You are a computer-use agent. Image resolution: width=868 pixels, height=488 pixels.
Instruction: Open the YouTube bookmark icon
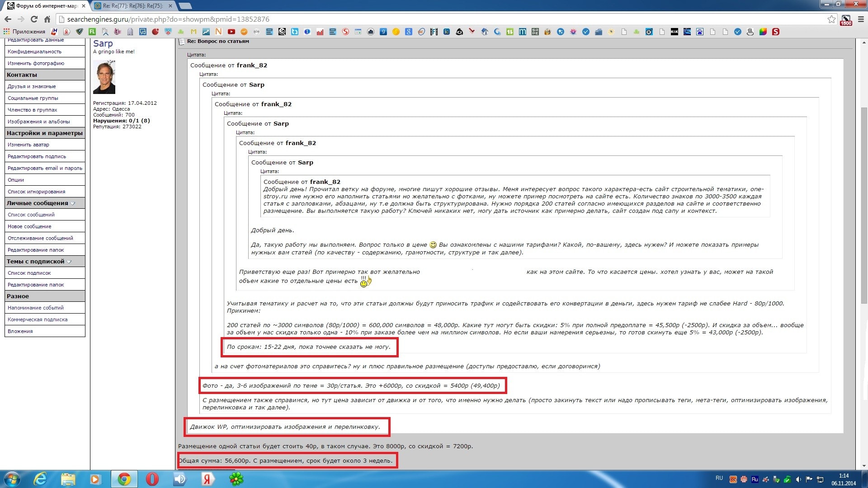(x=231, y=32)
